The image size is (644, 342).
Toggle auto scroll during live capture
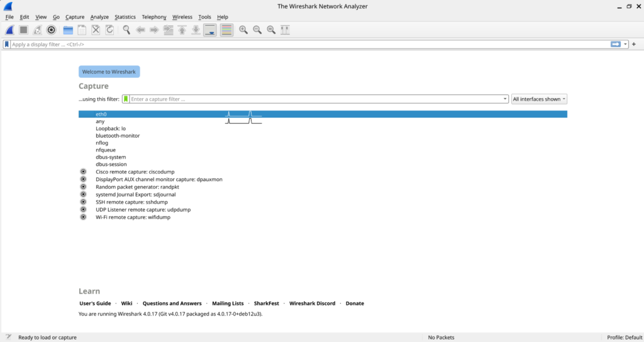pyautogui.click(x=210, y=30)
